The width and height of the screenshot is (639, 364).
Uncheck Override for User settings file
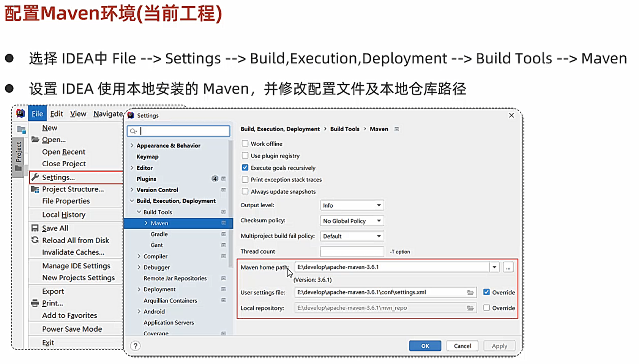click(x=486, y=292)
